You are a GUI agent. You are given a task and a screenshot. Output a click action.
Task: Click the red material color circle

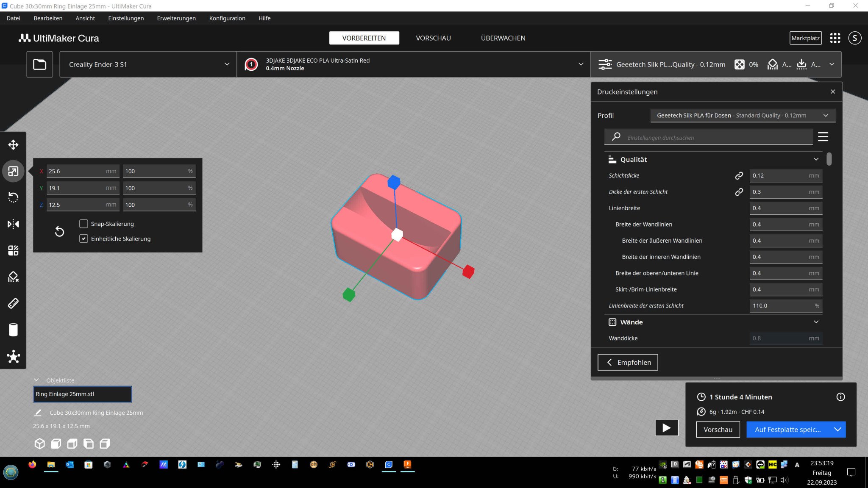pos(251,64)
